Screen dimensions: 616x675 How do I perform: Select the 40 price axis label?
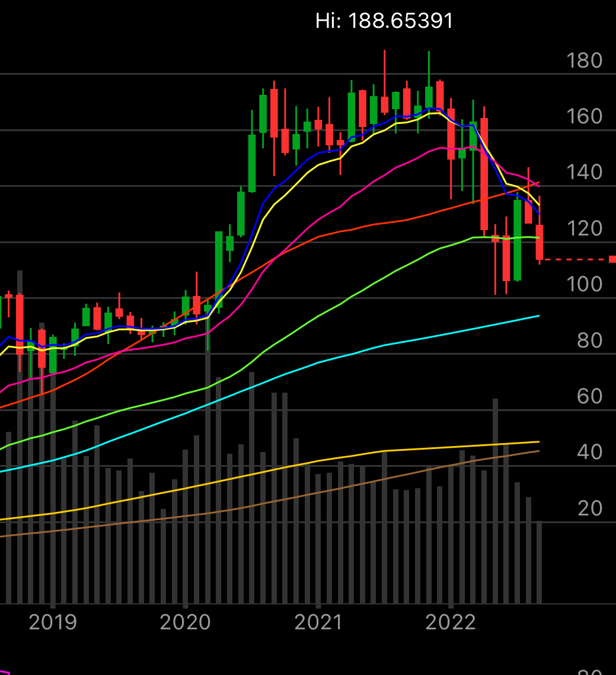tap(589, 453)
